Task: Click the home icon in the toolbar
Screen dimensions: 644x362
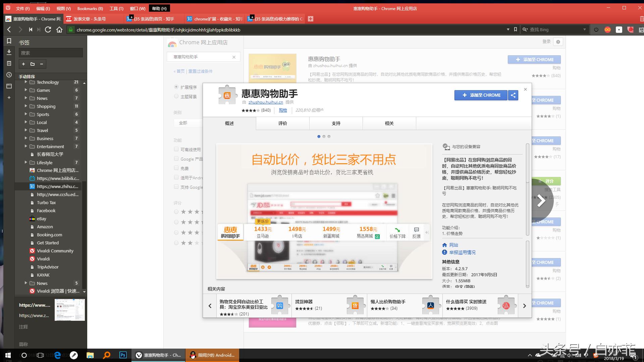Action: click(x=60, y=29)
